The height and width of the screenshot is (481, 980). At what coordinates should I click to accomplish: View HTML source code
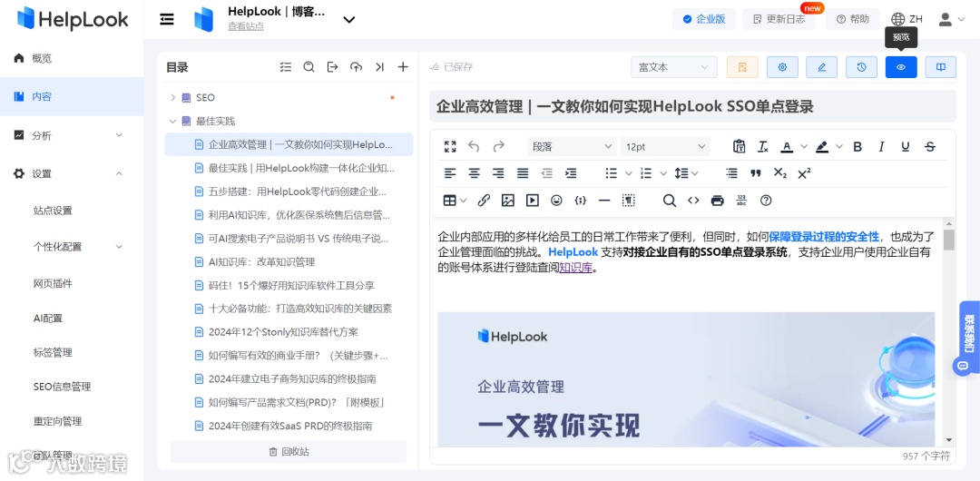(x=693, y=201)
